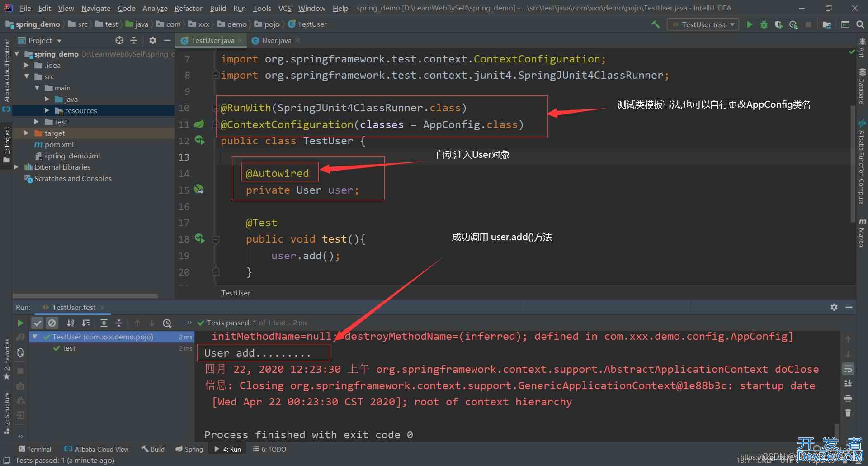Viewport: 868px width, 466px height.
Task: Run with coverage icon in toolbar
Action: 778,24
